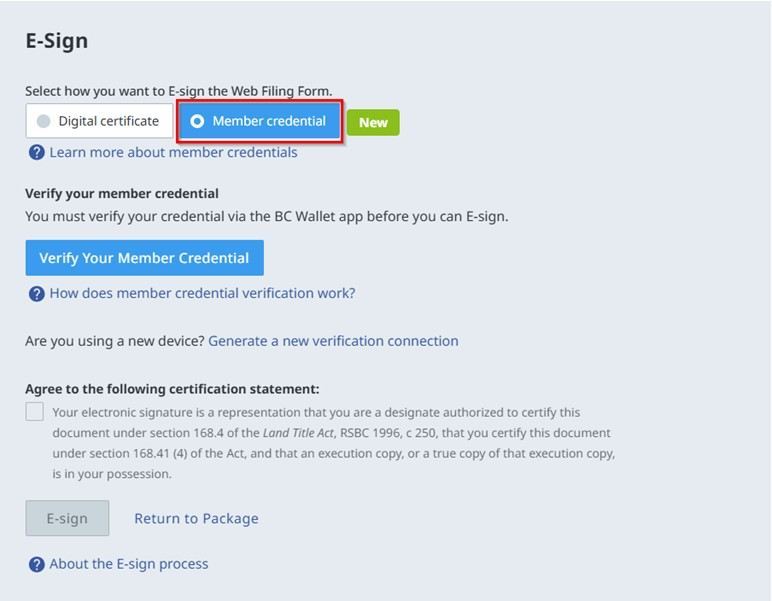772x601 pixels.
Task: Select the Digital certificate radio circle
Action: (x=43, y=121)
